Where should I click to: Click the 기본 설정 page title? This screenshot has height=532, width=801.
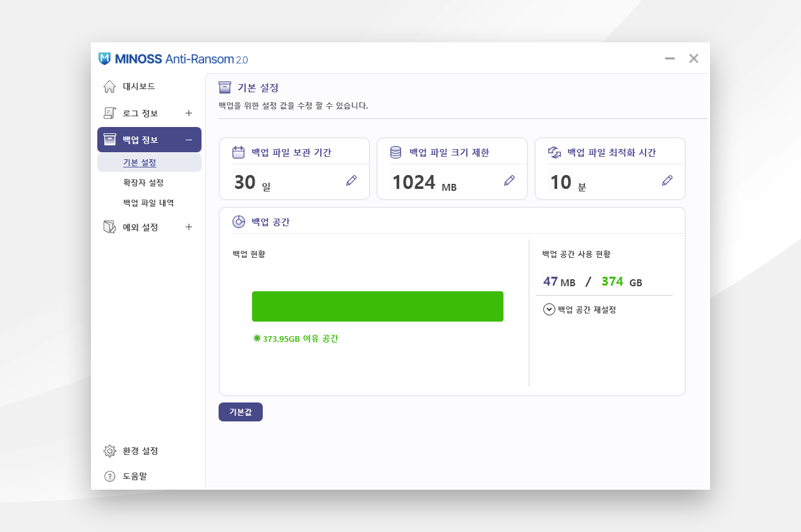258,87
